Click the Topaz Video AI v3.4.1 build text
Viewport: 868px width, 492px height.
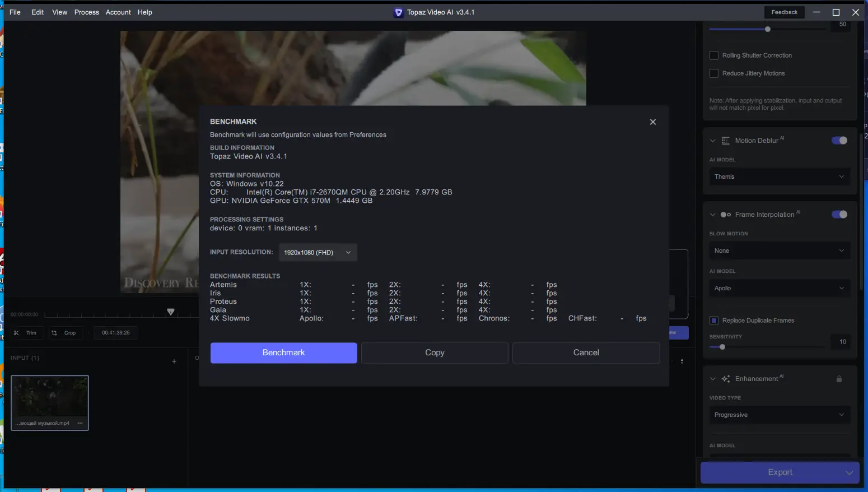tap(249, 156)
